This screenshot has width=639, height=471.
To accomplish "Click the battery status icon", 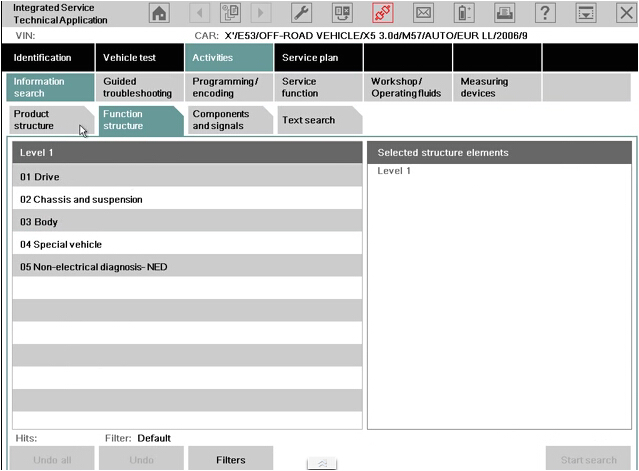I will point(464,13).
